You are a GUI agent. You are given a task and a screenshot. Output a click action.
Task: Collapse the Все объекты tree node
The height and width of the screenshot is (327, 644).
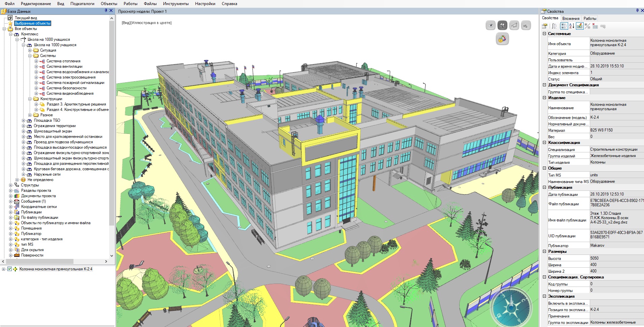(4, 29)
